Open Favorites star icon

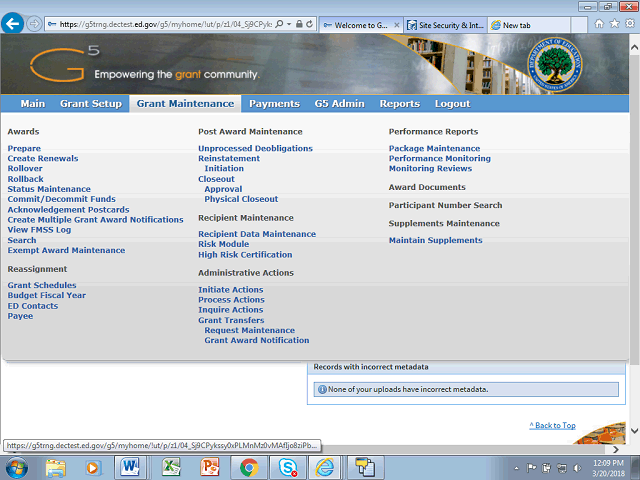[614, 24]
